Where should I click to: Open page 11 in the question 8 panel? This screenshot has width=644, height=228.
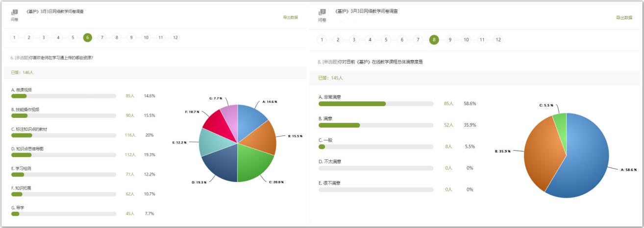482,40
